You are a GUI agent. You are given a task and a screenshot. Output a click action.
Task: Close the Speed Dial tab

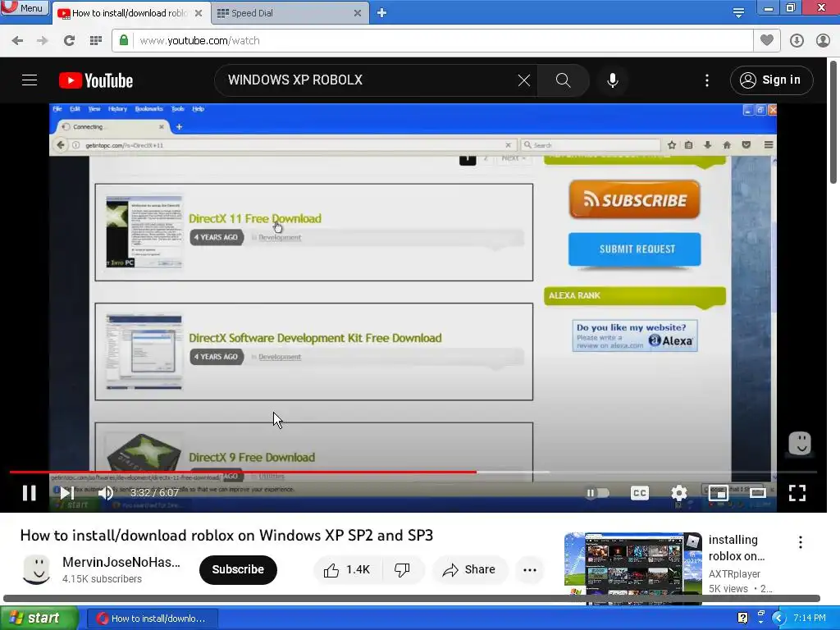358,13
